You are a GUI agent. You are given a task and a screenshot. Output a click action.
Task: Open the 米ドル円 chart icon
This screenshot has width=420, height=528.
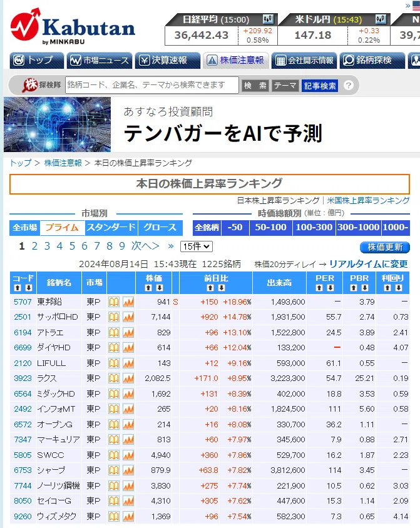click(x=381, y=19)
